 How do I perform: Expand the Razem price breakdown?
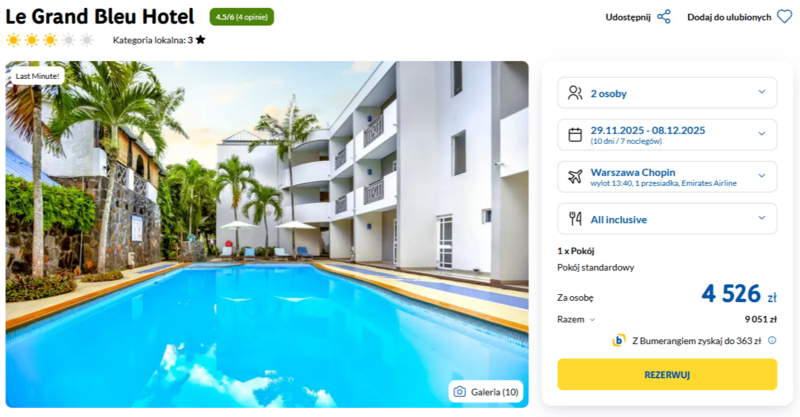[576, 320]
